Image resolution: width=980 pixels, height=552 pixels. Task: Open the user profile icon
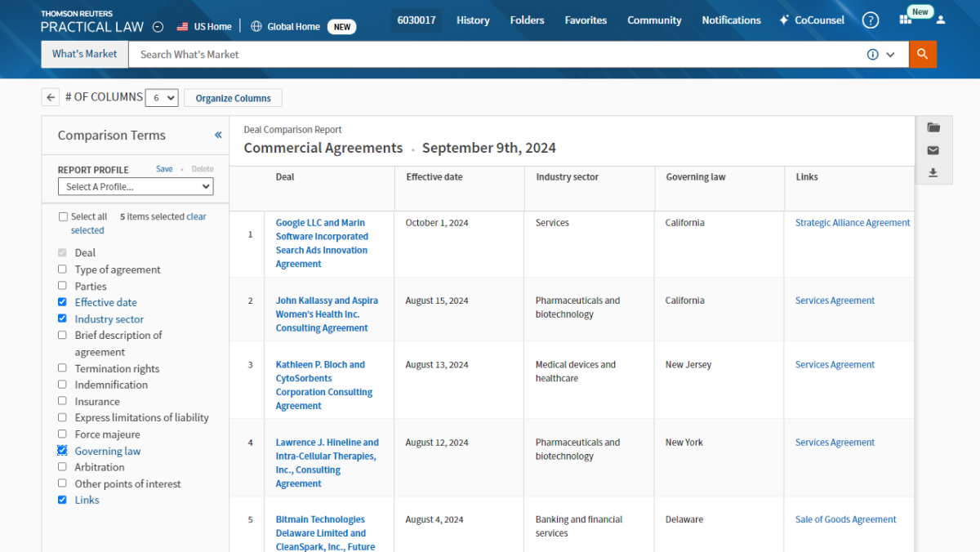(941, 20)
